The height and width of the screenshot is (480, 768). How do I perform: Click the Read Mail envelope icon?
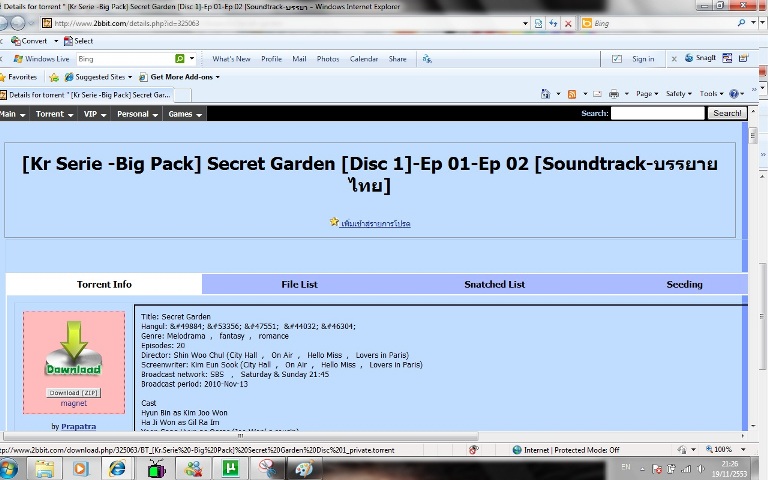tap(597, 94)
